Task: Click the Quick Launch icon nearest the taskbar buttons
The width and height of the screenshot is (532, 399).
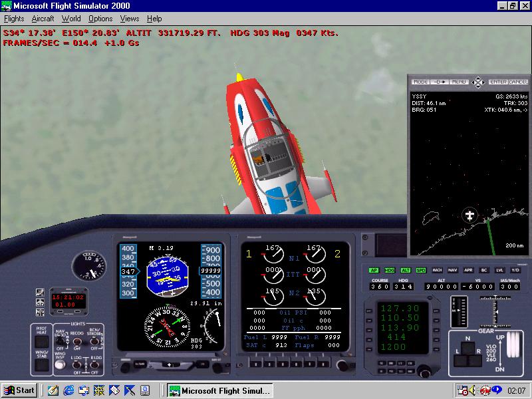Action: (145, 390)
